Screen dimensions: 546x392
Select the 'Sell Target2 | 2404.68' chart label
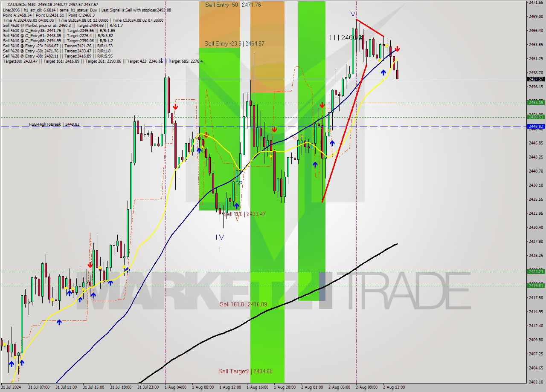pyautogui.click(x=245, y=371)
